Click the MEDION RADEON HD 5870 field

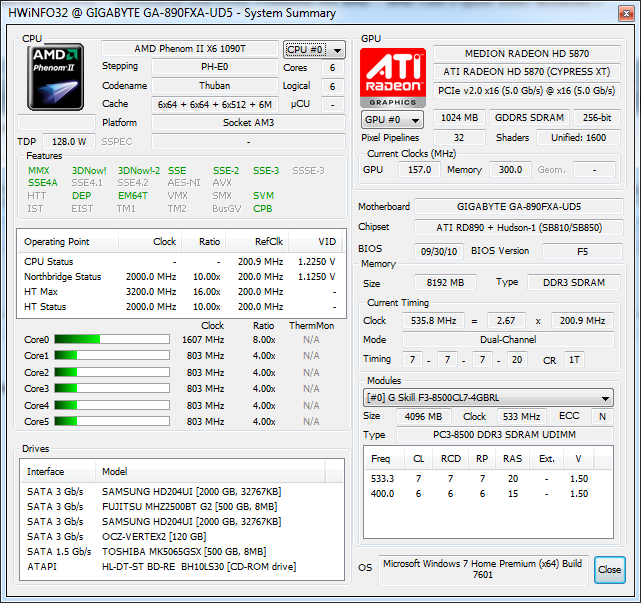point(527,54)
